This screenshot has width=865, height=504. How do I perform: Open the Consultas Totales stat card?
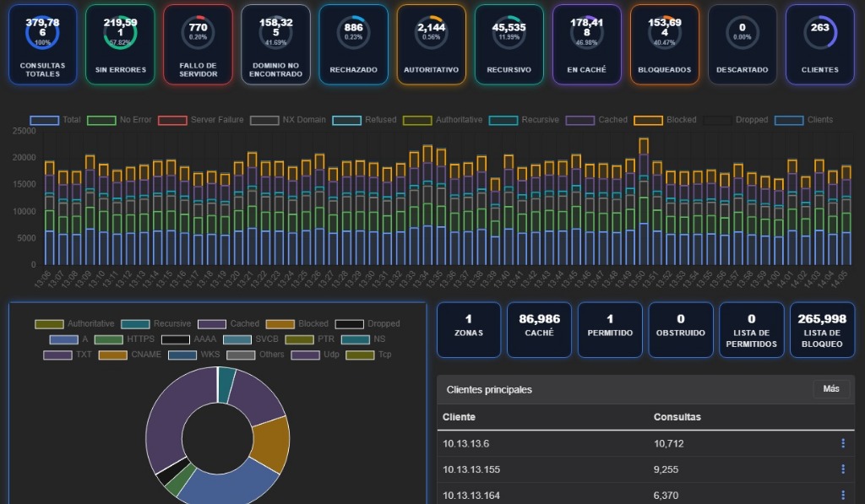click(x=42, y=45)
